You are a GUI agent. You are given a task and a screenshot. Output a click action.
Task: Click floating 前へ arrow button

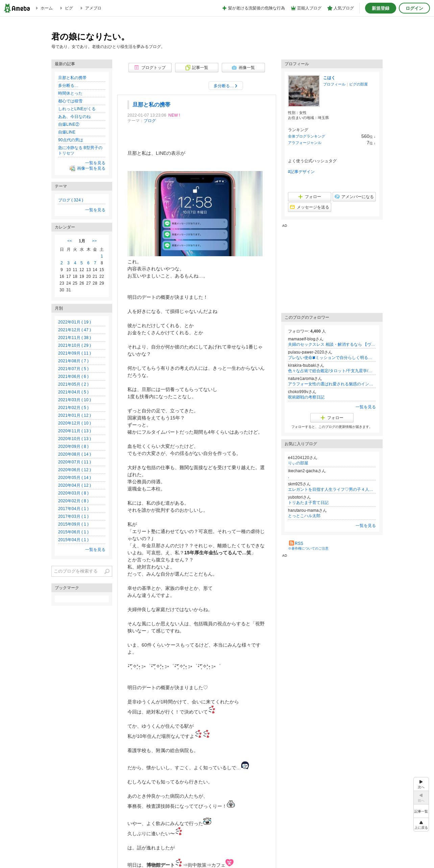(421, 798)
